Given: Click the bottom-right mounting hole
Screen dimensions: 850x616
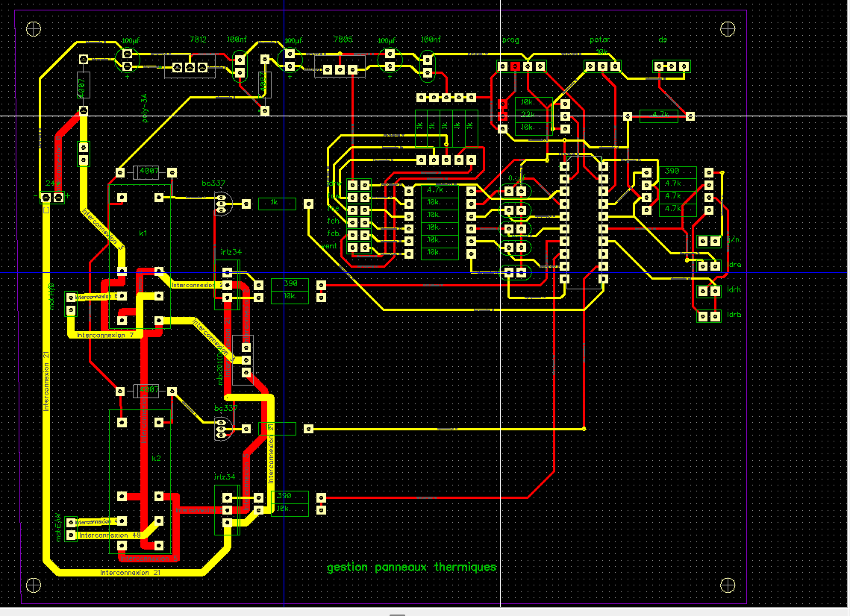Looking at the screenshot, I should coord(728,585).
